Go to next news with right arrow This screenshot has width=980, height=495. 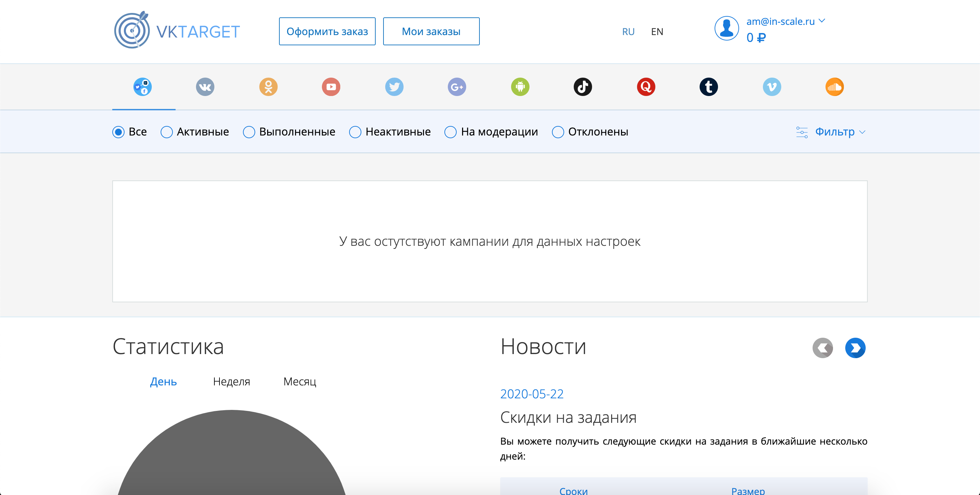click(x=855, y=348)
